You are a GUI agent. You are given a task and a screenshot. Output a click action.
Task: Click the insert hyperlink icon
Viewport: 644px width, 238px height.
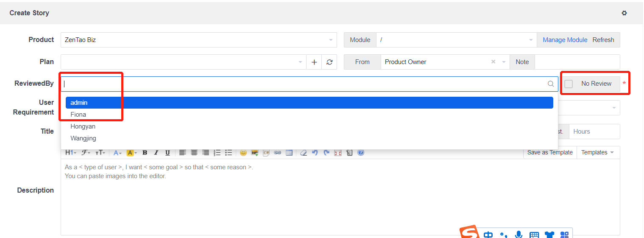tap(278, 153)
